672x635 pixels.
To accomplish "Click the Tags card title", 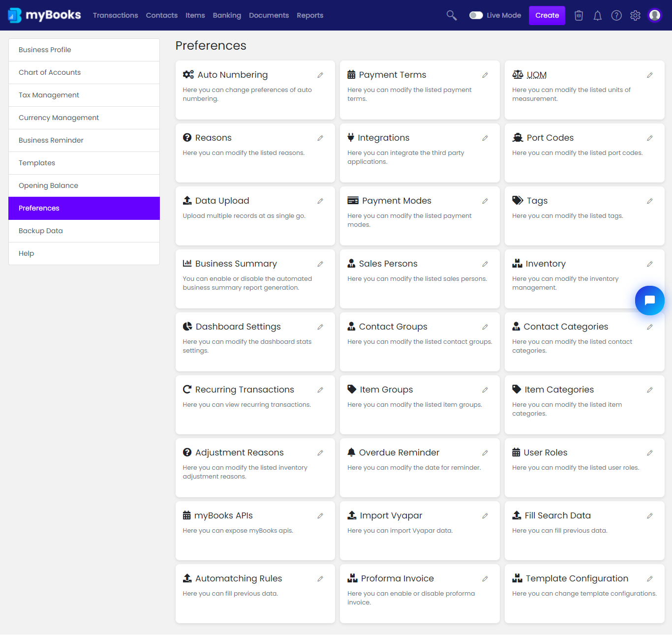I will pos(537,201).
